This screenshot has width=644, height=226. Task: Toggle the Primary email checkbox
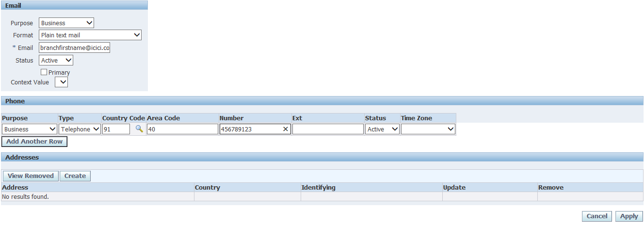pyautogui.click(x=44, y=72)
